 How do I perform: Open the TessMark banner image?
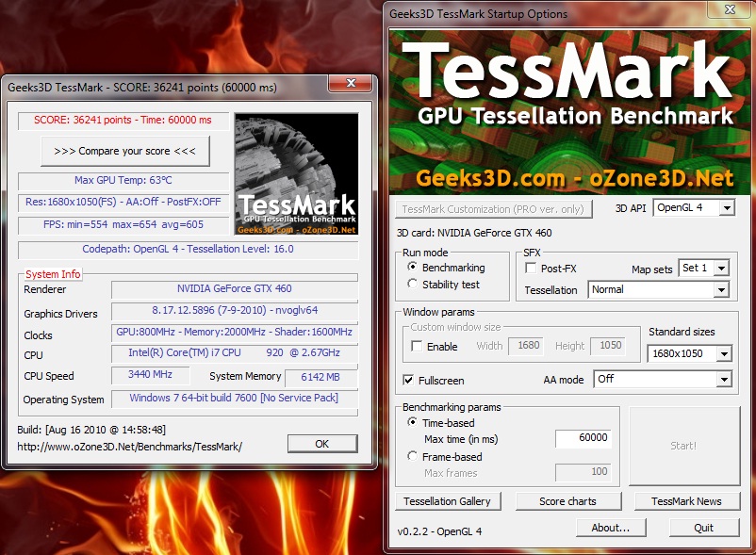click(569, 112)
